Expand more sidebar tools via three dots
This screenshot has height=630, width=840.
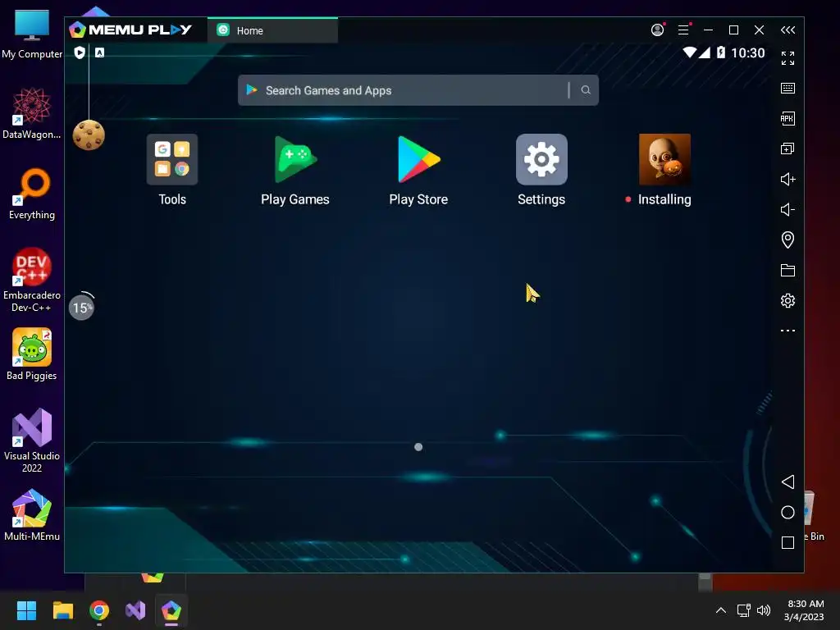point(787,331)
